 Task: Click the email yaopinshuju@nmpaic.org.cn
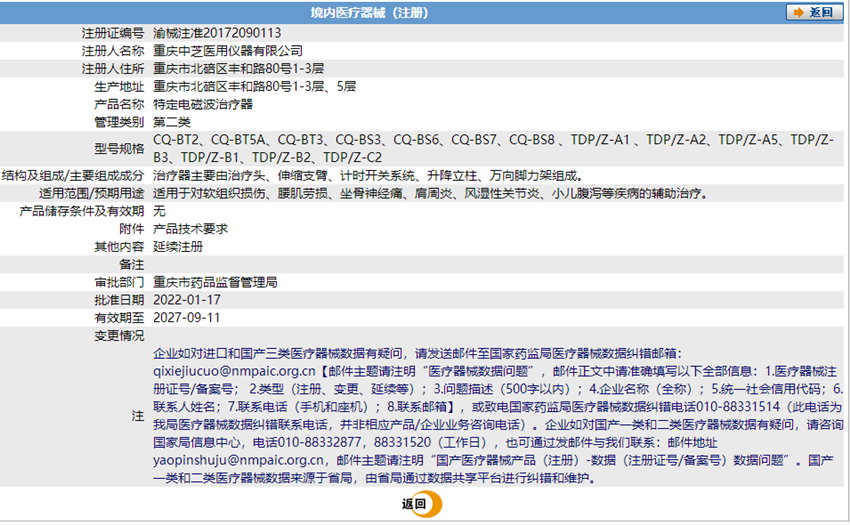click(x=239, y=460)
